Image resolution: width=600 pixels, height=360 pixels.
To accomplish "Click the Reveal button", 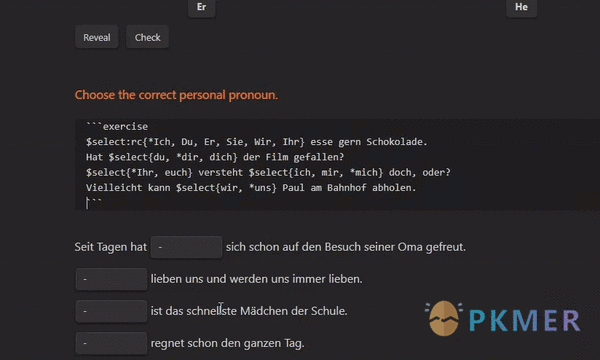I will [96, 37].
